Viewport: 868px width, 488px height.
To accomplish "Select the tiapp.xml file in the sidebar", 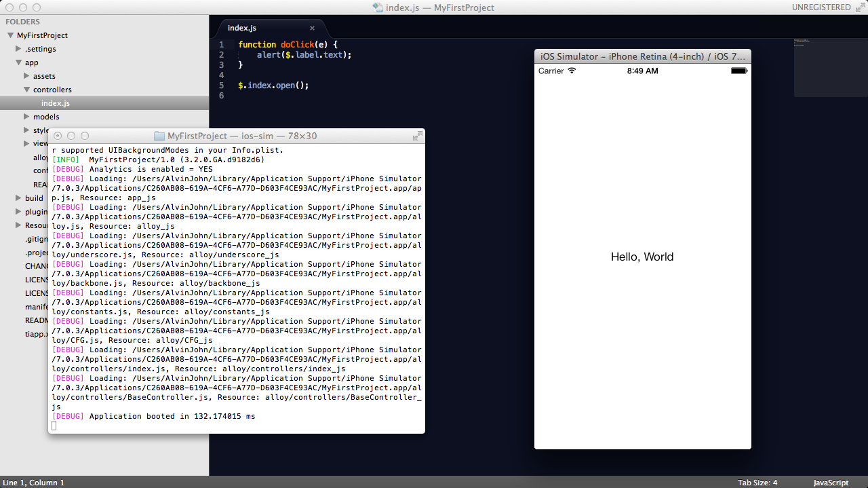I will pos(37,334).
